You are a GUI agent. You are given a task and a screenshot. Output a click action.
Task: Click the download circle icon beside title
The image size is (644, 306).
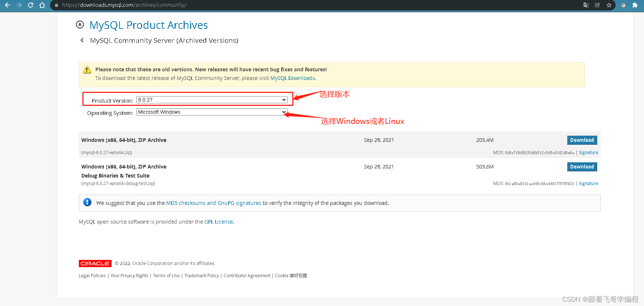[x=80, y=24]
